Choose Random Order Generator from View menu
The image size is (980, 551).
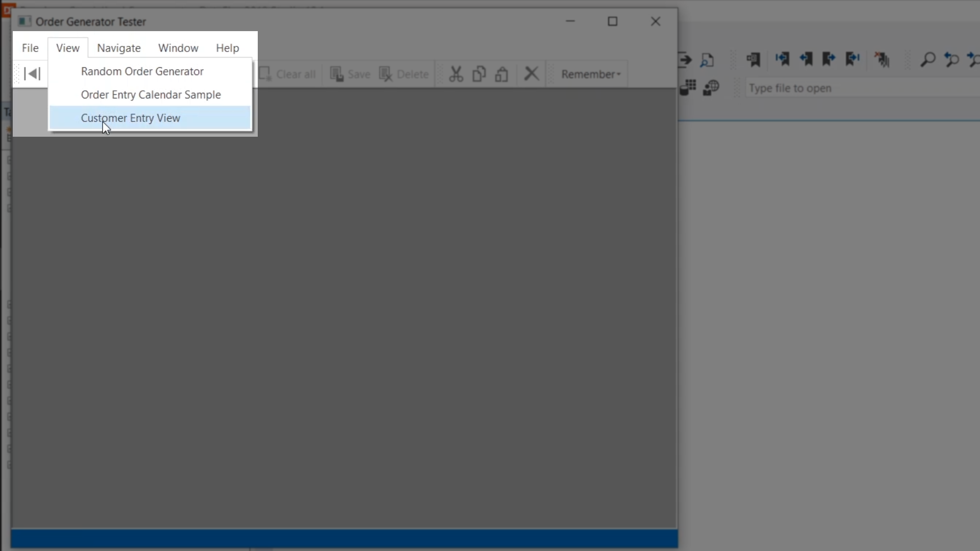142,71
